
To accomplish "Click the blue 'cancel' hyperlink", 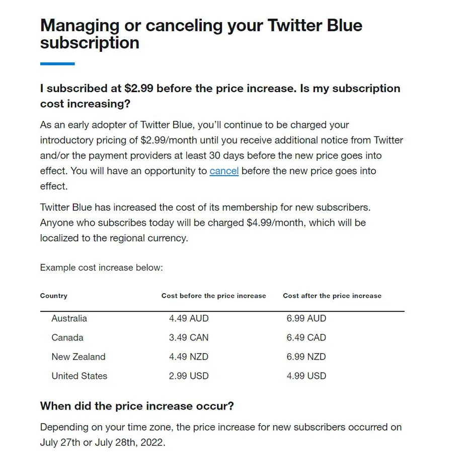I will coord(224,171).
